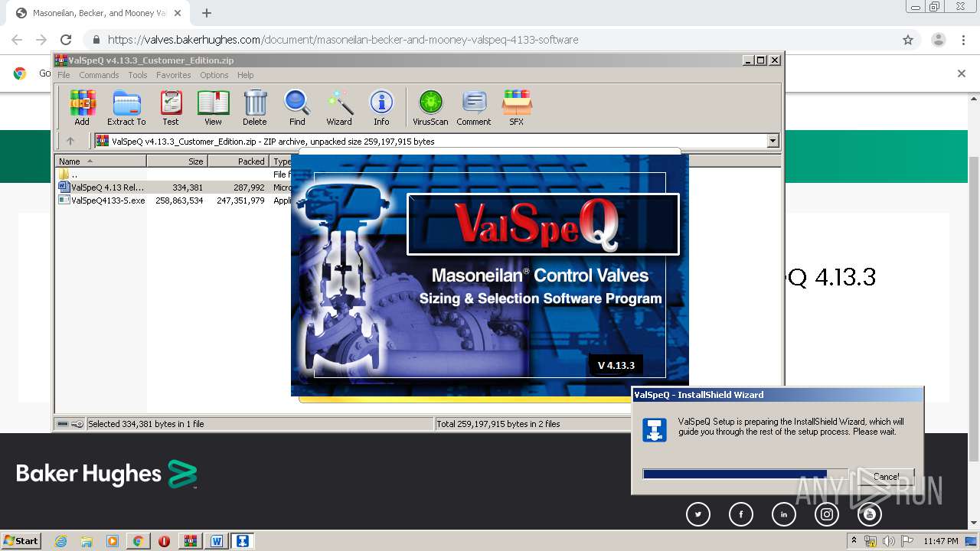Close the Chrome notification bar X
Viewport: 980px width, 551px height.
(962, 73)
